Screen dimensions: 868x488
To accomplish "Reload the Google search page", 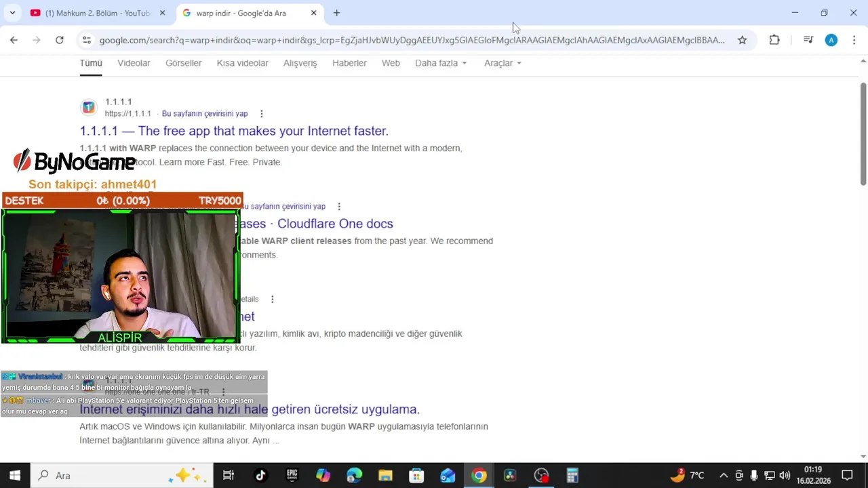I will pyautogui.click(x=60, y=40).
